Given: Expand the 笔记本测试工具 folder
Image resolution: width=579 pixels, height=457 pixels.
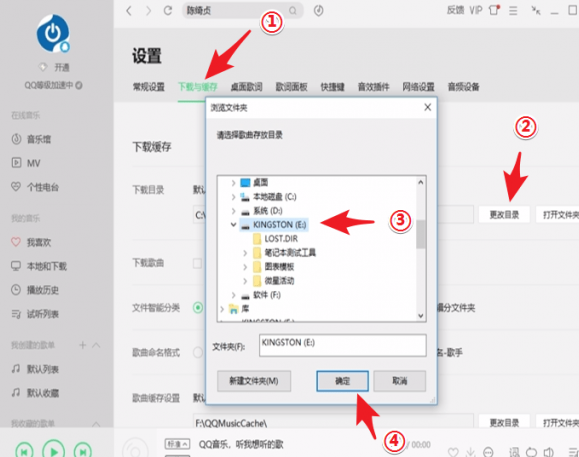Looking at the screenshot, I should pos(245,253).
